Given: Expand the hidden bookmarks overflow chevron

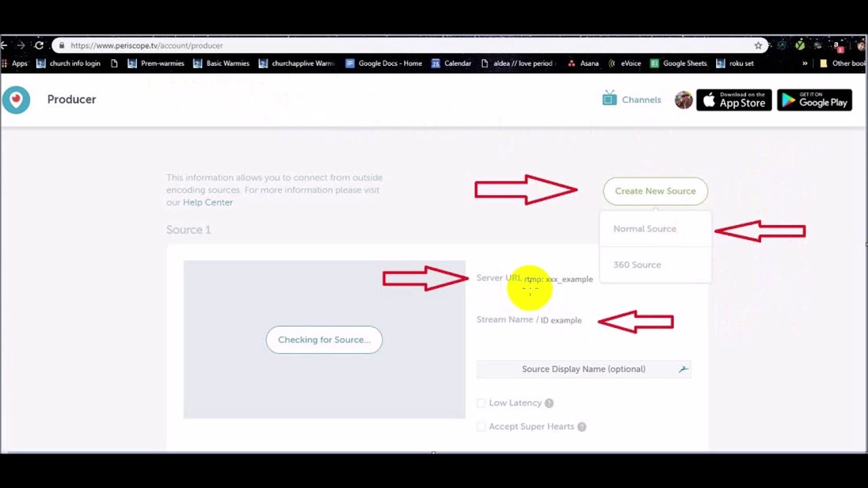Looking at the screenshot, I should [x=805, y=64].
